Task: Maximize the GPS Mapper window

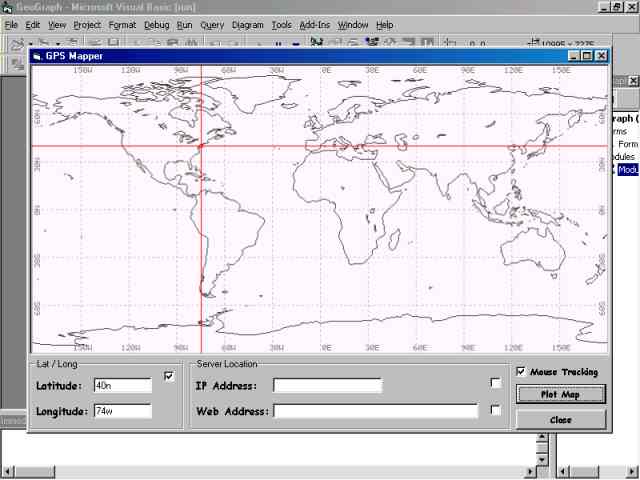Action: [x=587, y=56]
